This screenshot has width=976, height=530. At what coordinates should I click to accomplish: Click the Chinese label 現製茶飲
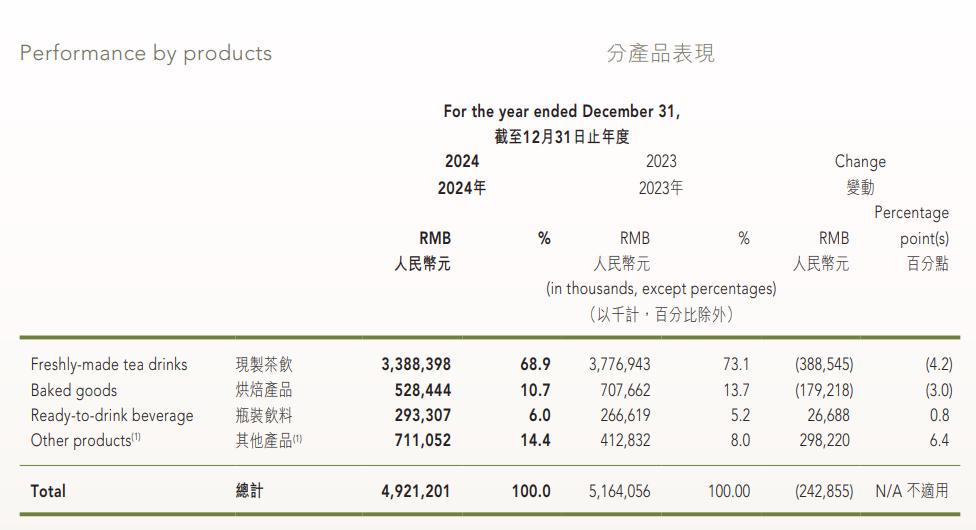pyautogui.click(x=264, y=365)
